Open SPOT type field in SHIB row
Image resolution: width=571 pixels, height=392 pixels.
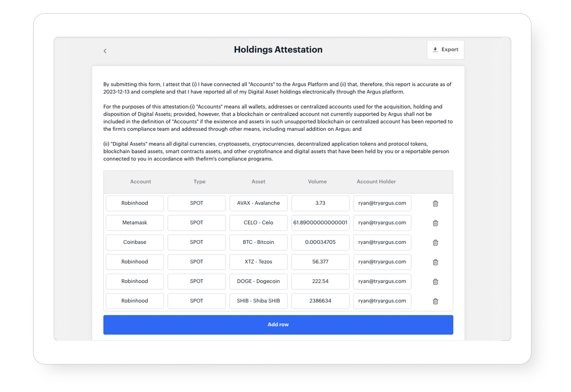click(x=196, y=301)
